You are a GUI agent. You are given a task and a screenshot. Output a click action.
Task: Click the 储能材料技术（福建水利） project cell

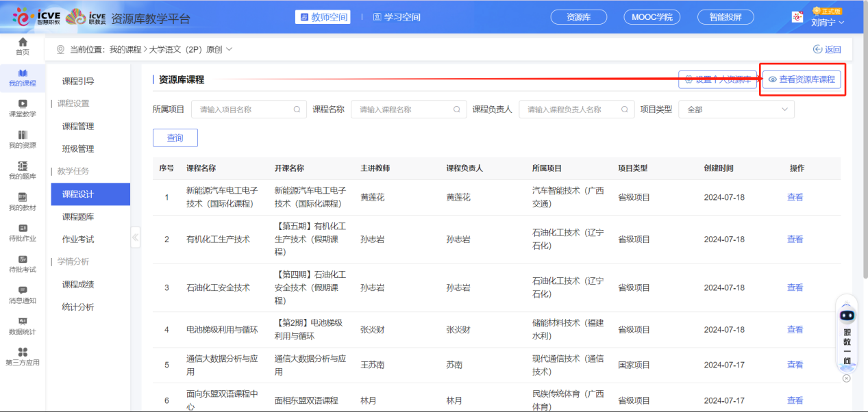pyautogui.click(x=568, y=330)
